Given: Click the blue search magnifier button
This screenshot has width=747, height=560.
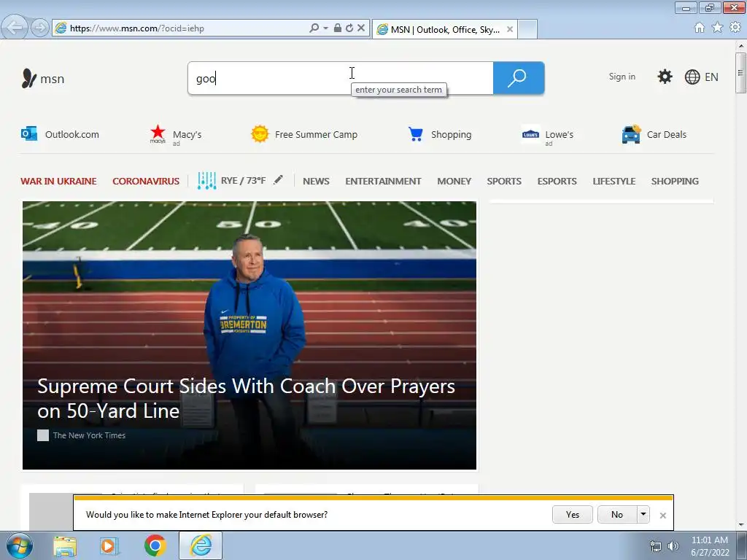Looking at the screenshot, I should [x=519, y=78].
